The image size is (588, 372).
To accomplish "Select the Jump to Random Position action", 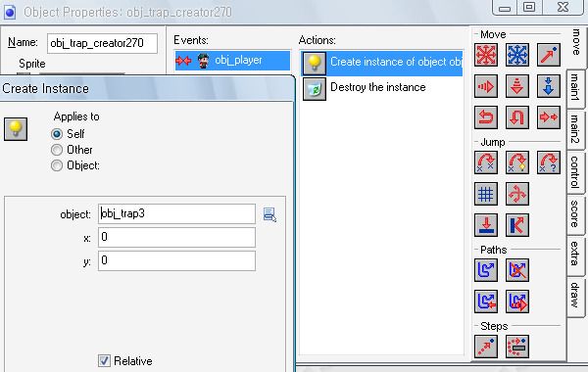I will point(549,163).
